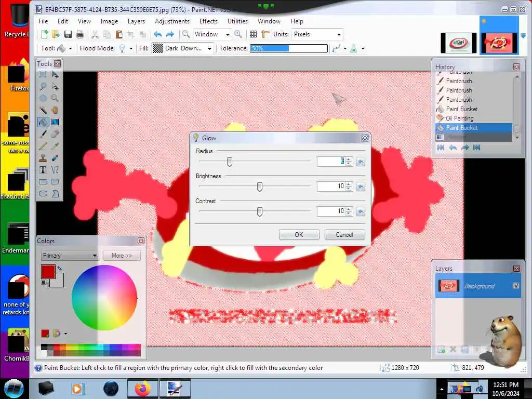Click the Zoom Out magnifier in toolbar
Image resolution: width=532 pixels, height=399 pixels.
186,34
